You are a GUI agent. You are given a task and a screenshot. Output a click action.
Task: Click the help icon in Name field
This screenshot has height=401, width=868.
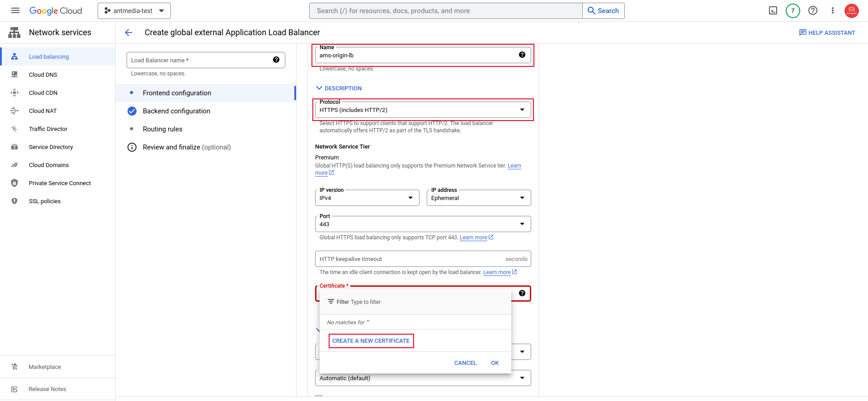click(522, 55)
